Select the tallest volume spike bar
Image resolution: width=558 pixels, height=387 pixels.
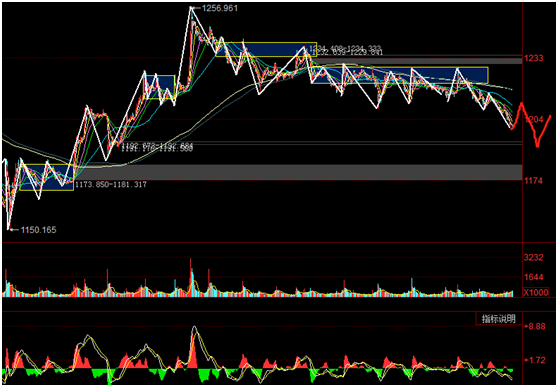coord(191,277)
